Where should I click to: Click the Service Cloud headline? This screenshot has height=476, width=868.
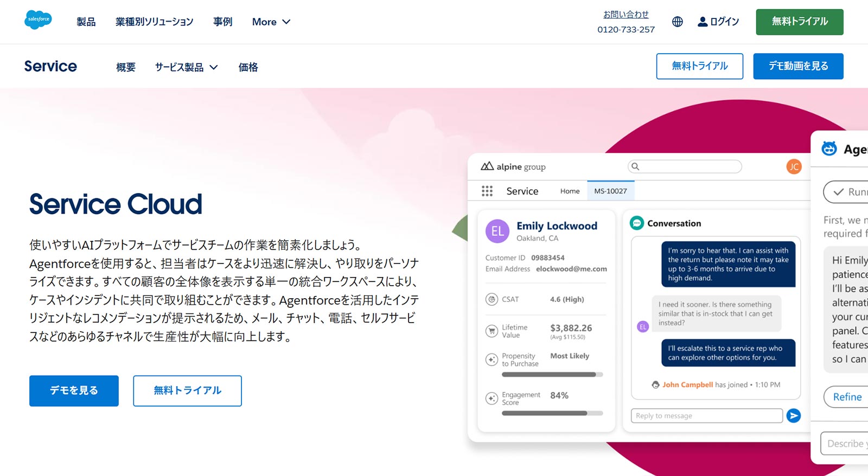pos(116,204)
